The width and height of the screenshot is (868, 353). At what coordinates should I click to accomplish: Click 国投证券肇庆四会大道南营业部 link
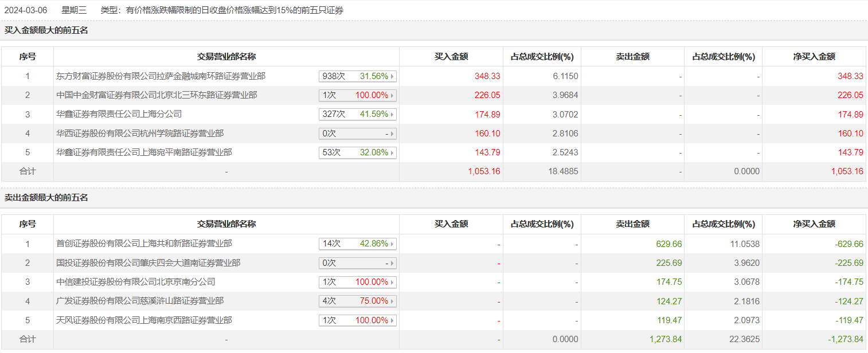pyautogui.click(x=148, y=263)
